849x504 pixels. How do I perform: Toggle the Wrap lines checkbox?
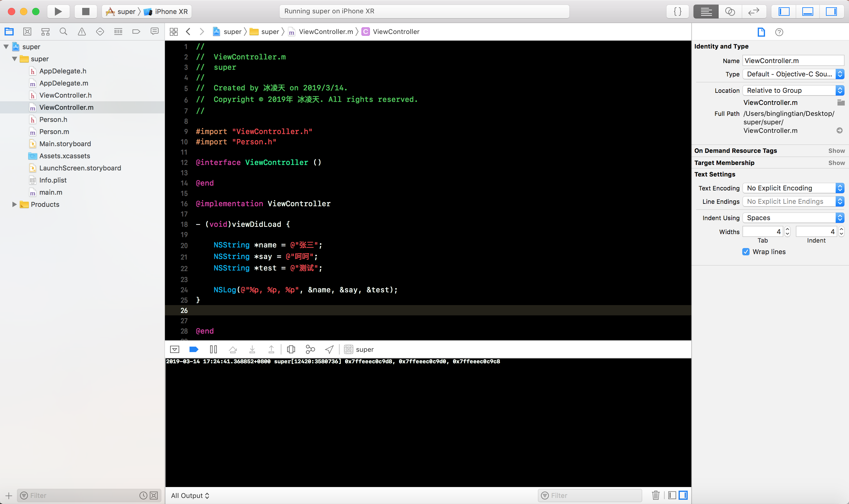746,252
